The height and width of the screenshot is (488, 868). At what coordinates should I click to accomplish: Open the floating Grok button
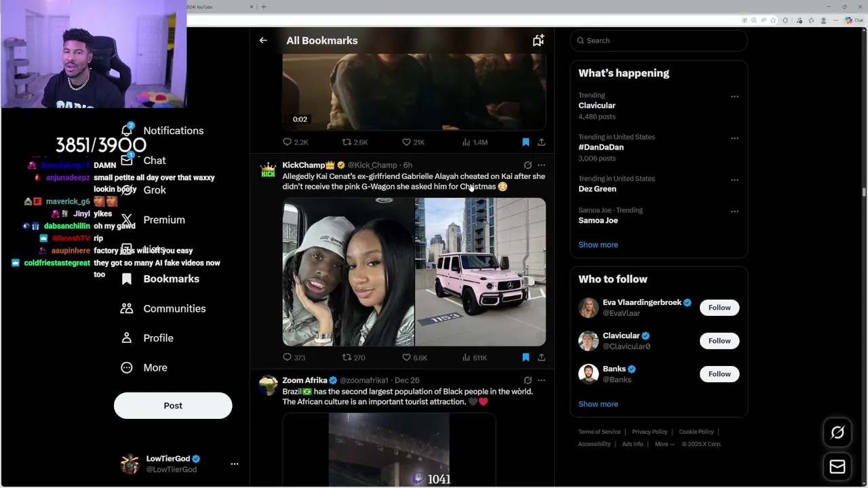837,432
